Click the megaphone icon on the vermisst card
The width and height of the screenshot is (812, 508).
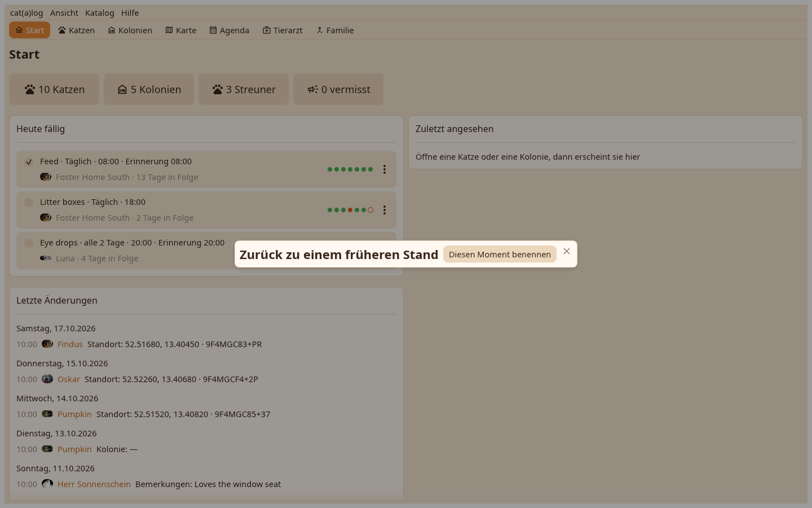[313, 89]
